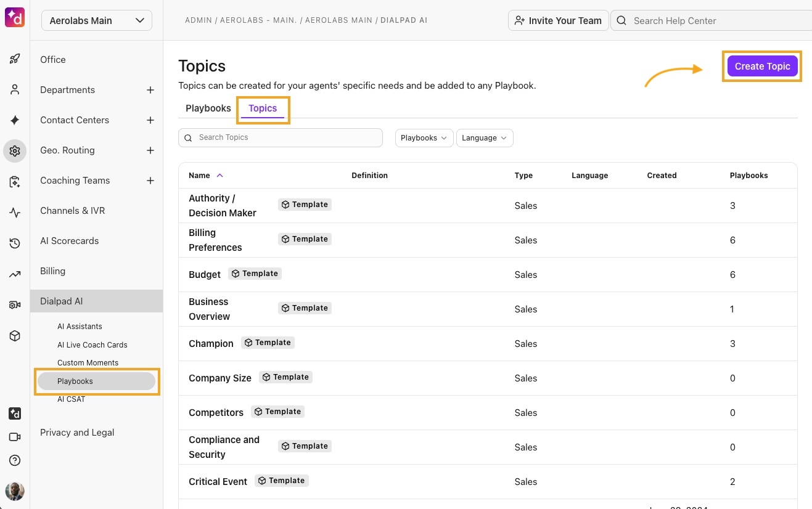Switch to the Playbooks tab
Screen dimensions: 812x509
click(208, 108)
